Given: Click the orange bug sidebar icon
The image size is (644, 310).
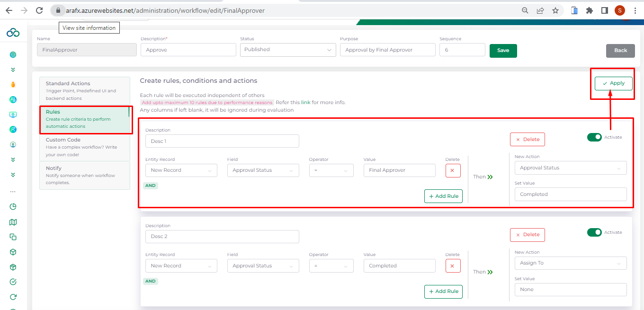Looking at the screenshot, I should click(x=13, y=85).
